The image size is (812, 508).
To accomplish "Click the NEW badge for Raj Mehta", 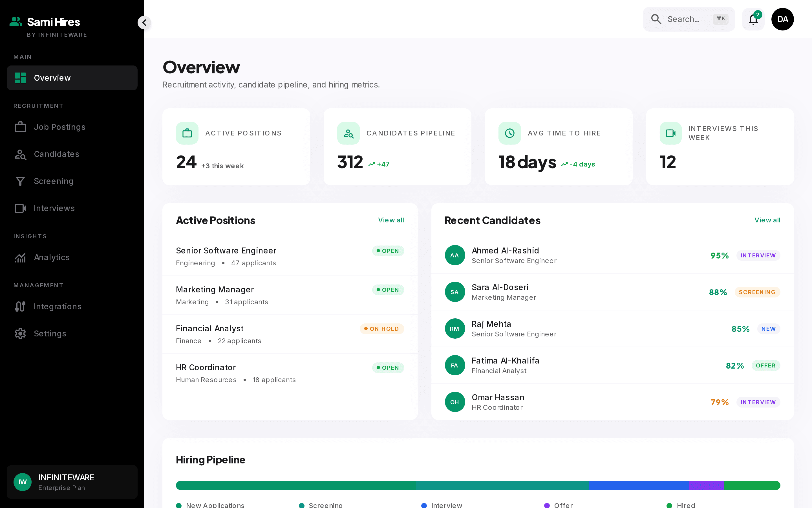I will 768,329.
